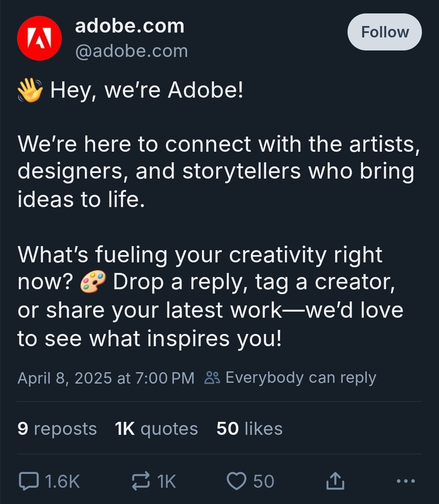The image size is (439, 504).
Task: Click the repost arrows icon
Action: click(x=141, y=481)
